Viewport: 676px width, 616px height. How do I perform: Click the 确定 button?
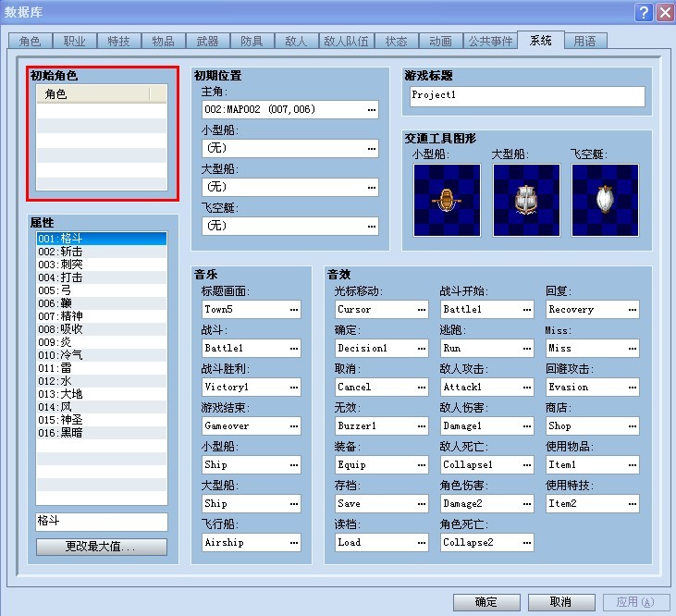[486, 602]
